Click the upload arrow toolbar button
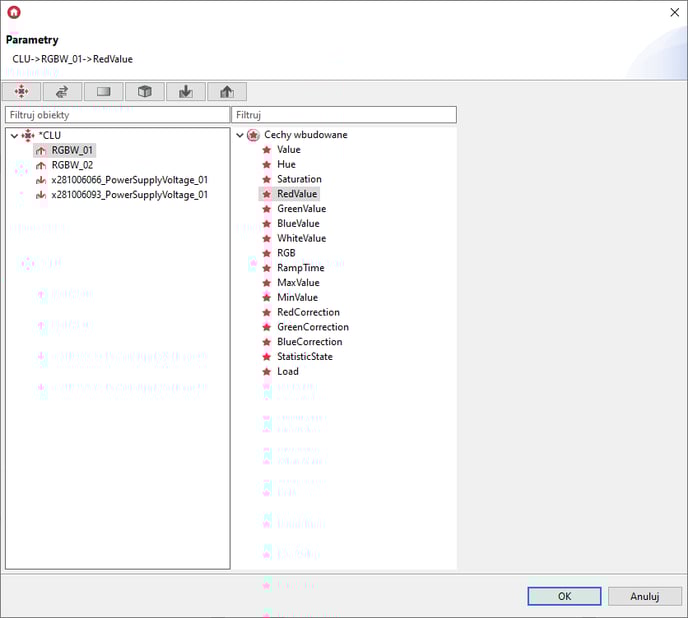688x618 pixels. coord(227,92)
